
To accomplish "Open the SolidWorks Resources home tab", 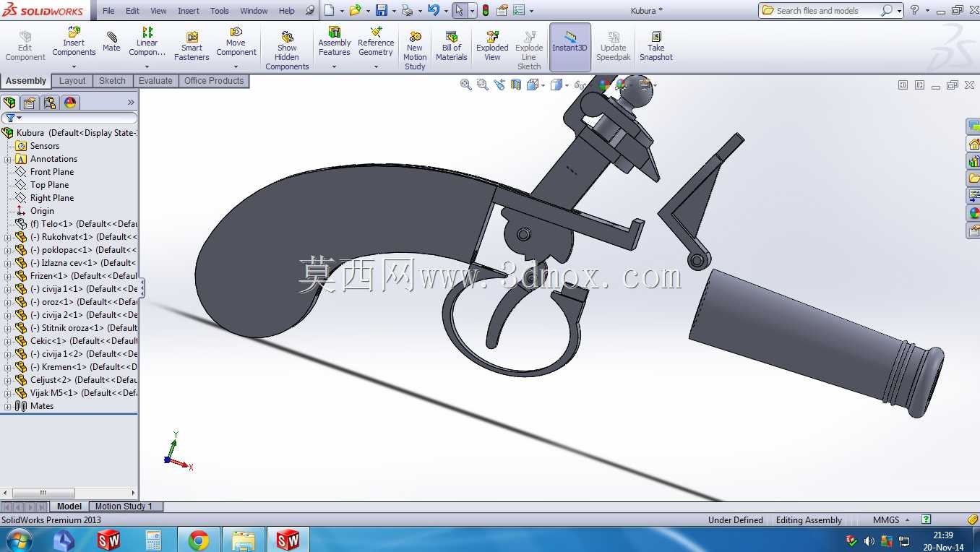I will [973, 144].
